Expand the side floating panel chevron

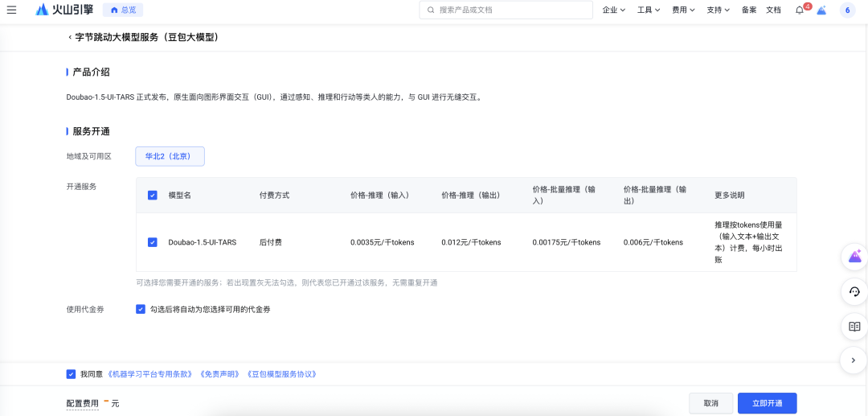click(x=854, y=360)
